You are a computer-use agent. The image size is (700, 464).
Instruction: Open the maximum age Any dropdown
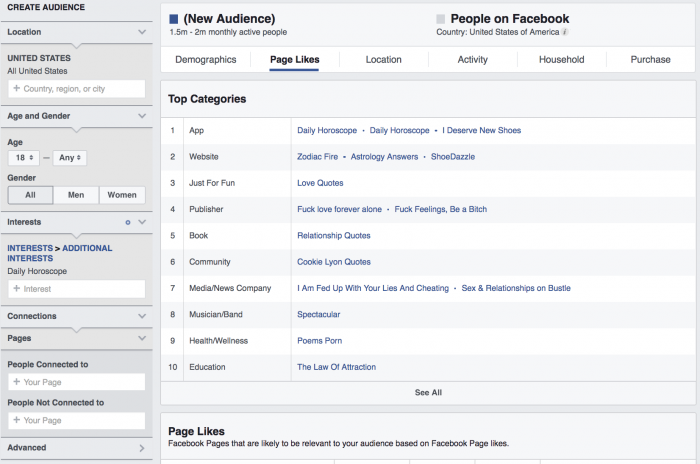coord(70,158)
